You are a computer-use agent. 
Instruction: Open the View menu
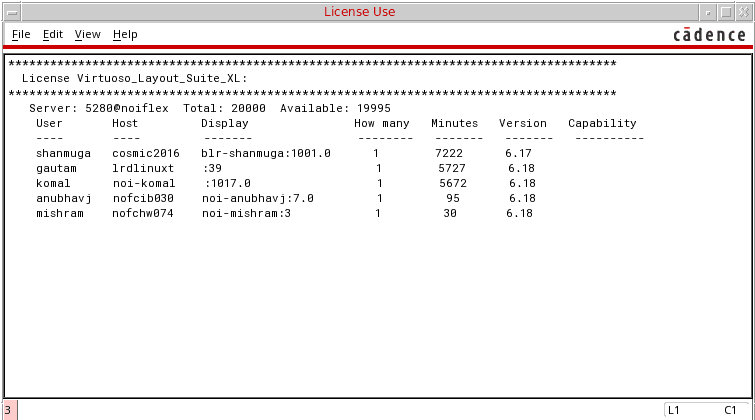[88, 35]
